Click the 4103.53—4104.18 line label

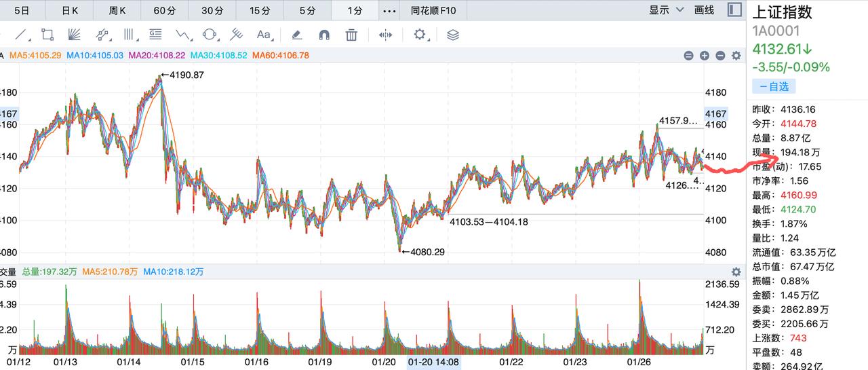(x=489, y=221)
